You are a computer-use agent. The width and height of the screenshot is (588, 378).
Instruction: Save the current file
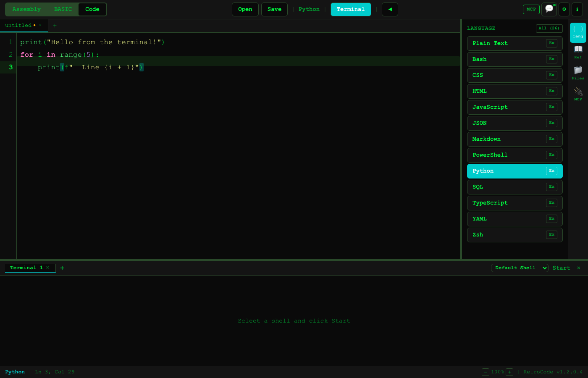coord(274,9)
